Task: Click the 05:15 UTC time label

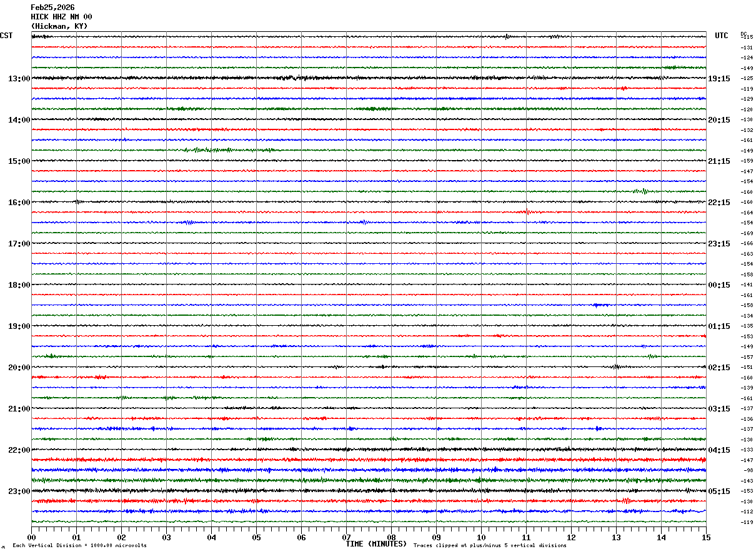Action: (x=719, y=491)
